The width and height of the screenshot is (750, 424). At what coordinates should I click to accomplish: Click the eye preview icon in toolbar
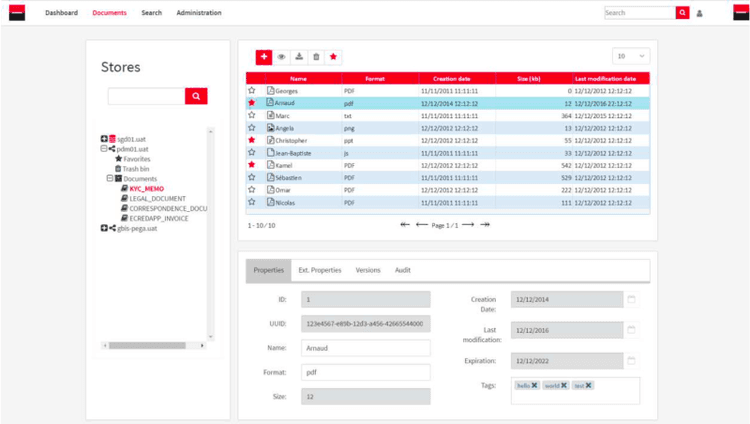coord(281,57)
